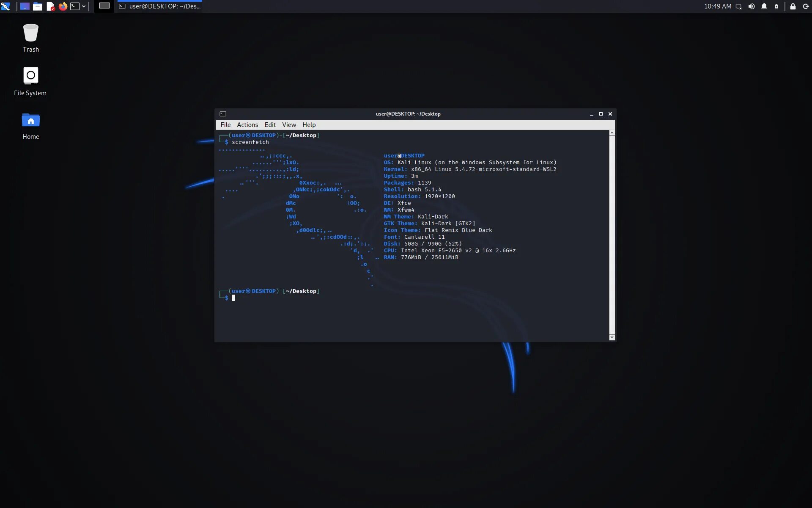Viewport: 812px width, 508px height.
Task: Click the volume speaker icon
Action: (751, 6)
